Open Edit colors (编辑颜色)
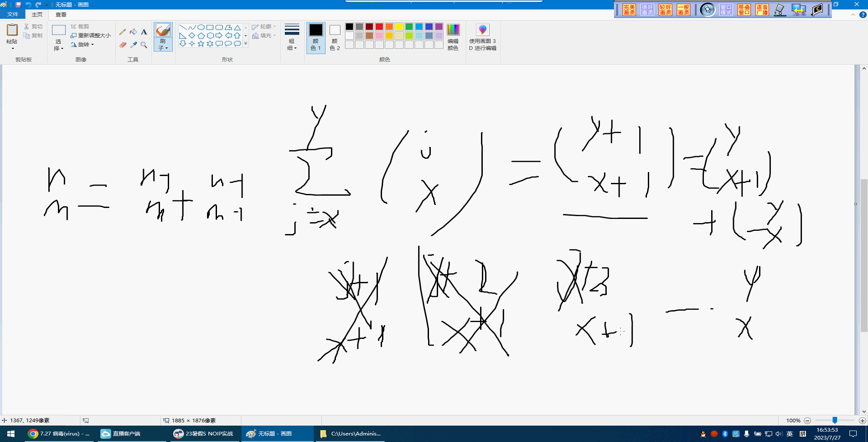Screen dimensions: 868x442 (453, 37)
